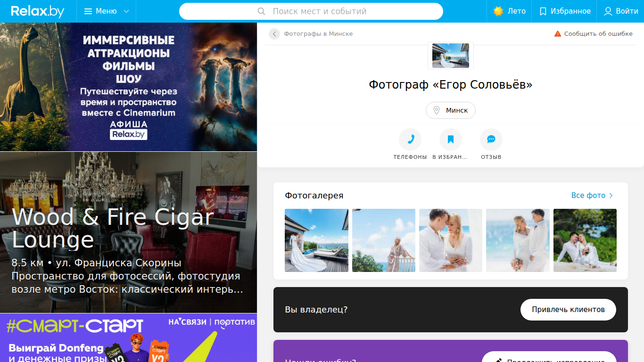Screen dimensions: 644x362
Task: Click the Предложить исправление button
Action: click(x=549, y=358)
